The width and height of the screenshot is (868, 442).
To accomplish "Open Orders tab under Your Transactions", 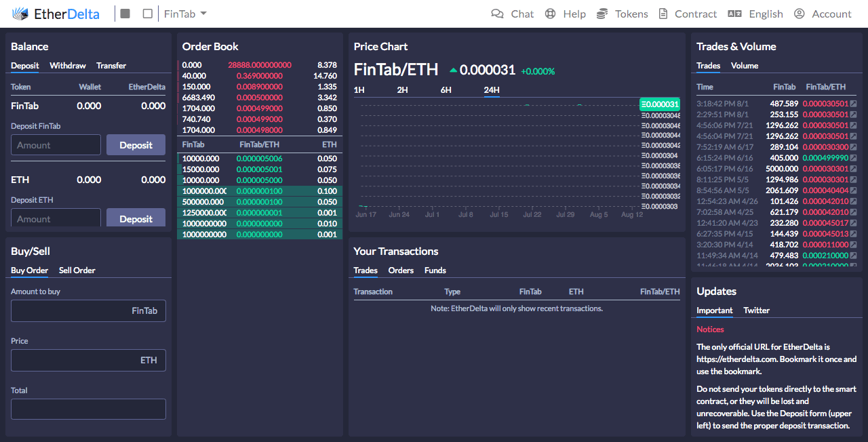I will [x=401, y=270].
